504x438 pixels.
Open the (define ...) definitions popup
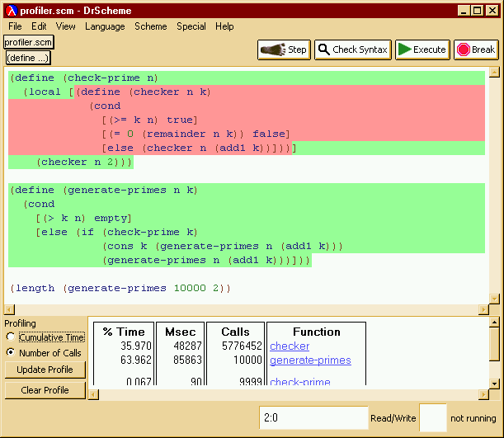tap(28, 58)
